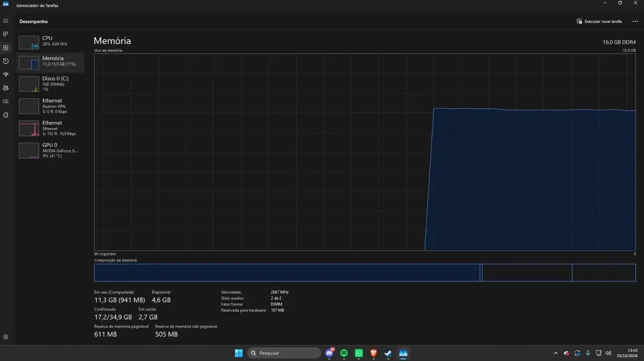Open the Details page icon
The height and width of the screenshot is (361, 644).
click(x=6, y=101)
